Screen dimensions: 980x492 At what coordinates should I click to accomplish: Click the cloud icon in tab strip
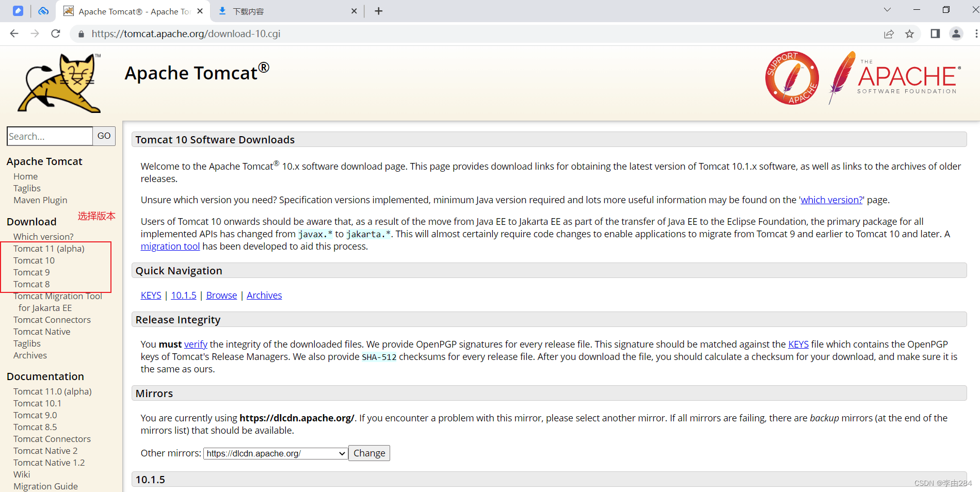(43, 11)
